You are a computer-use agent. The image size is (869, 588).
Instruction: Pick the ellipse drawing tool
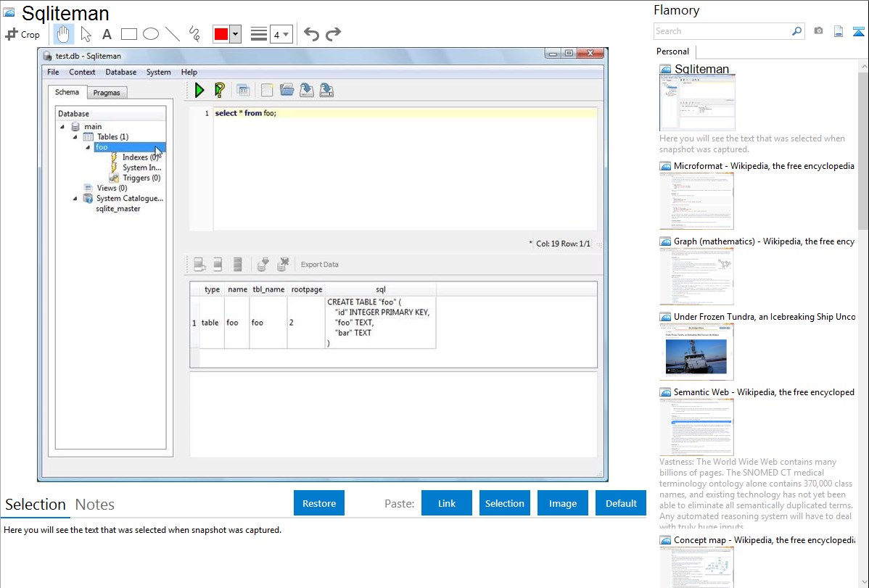(x=151, y=34)
